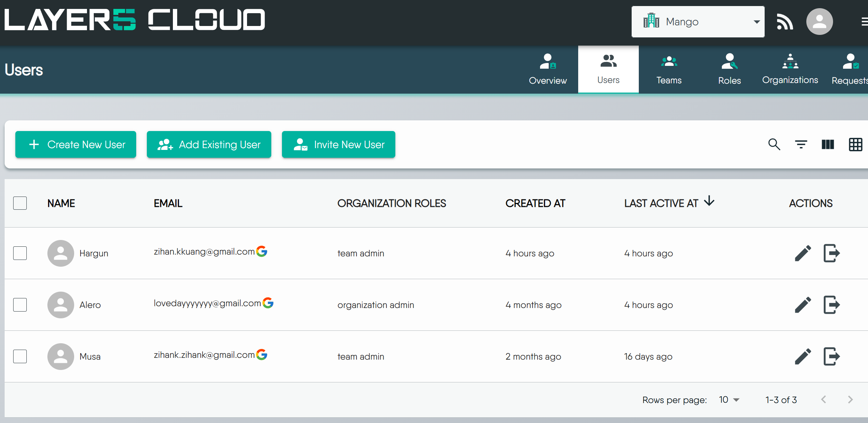Click the filter icon next to search
Viewport: 868px width, 423px height.
click(801, 145)
